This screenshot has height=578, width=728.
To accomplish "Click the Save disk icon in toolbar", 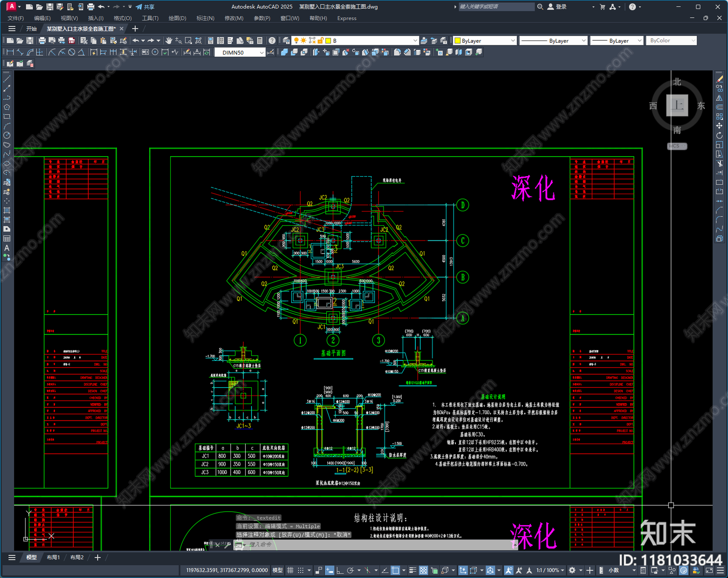I will click(30, 41).
